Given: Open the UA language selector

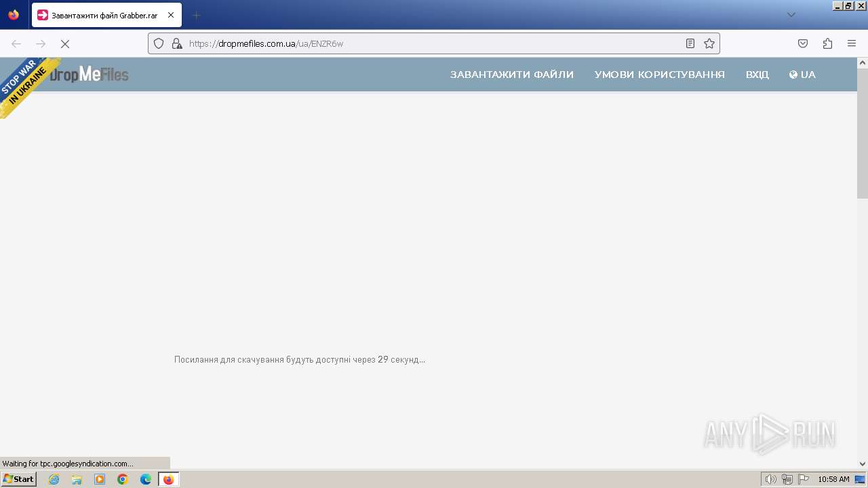Looking at the screenshot, I should tap(802, 75).
